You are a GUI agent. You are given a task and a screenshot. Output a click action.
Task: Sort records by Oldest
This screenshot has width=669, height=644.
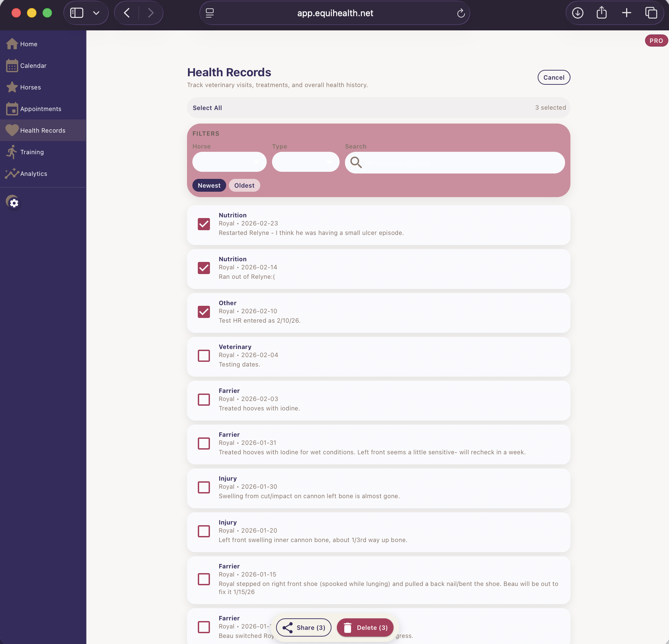[244, 185]
